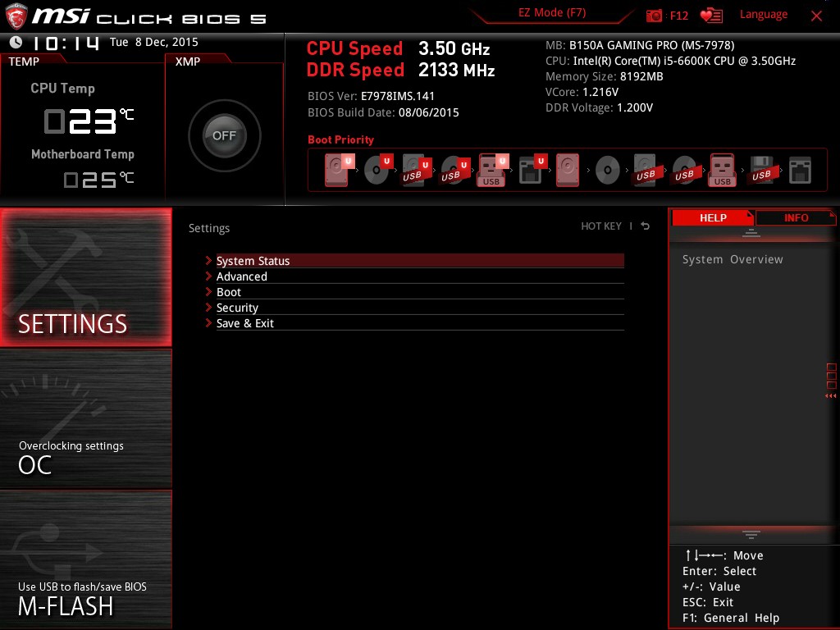Select the UEFI USB CD/DVD boot icon

tap(455, 171)
